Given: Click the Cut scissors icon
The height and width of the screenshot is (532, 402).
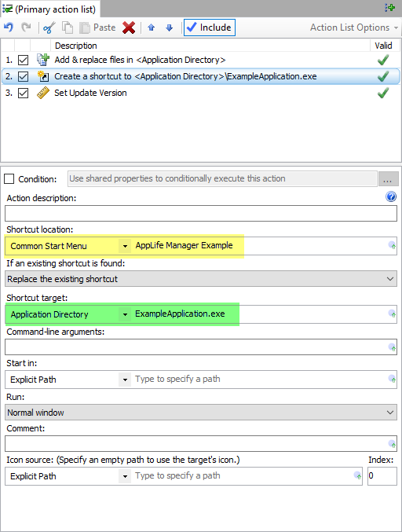Looking at the screenshot, I should [49, 28].
